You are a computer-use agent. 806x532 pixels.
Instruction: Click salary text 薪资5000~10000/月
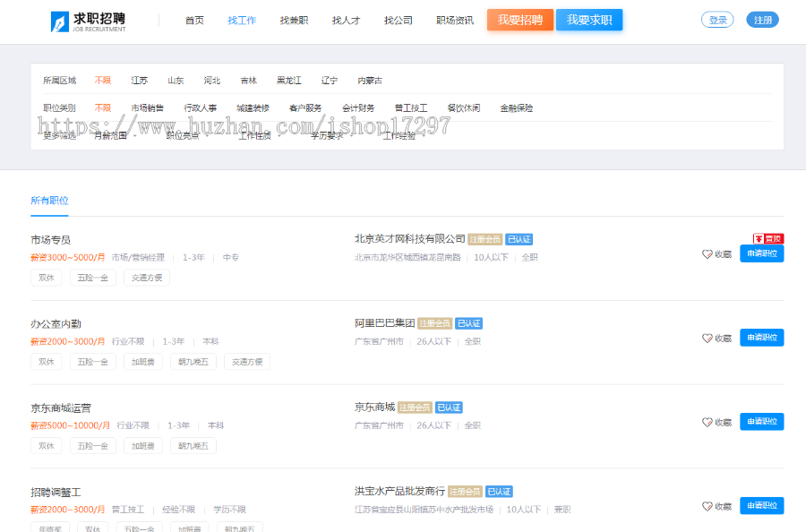point(70,425)
